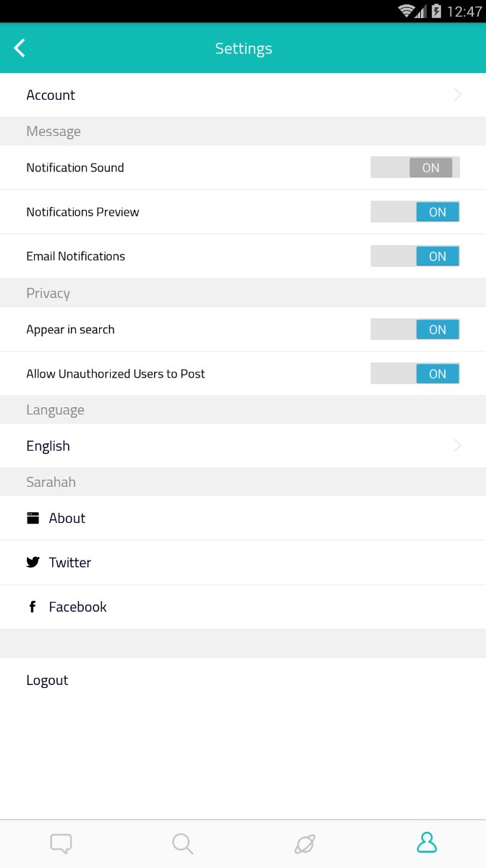Open the search magnifier tab
486x868 pixels.
coord(182,843)
